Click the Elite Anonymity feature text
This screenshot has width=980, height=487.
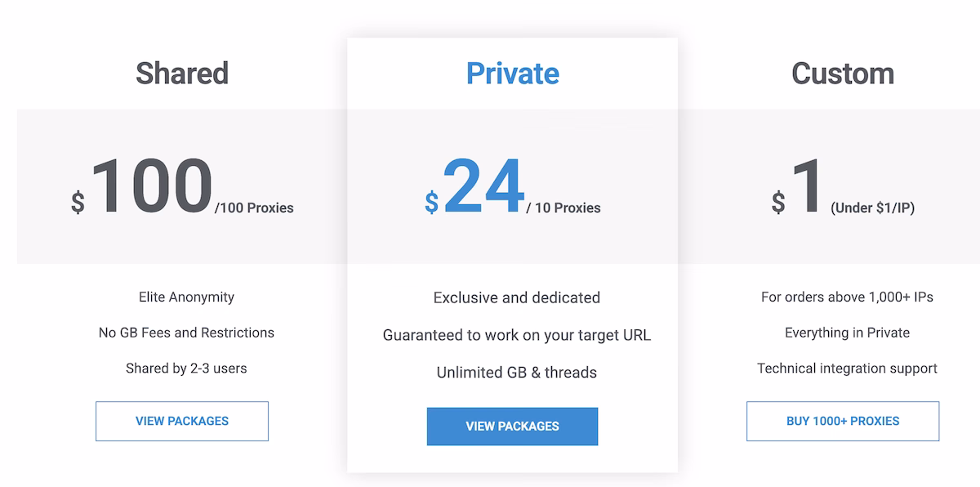tap(186, 297)
